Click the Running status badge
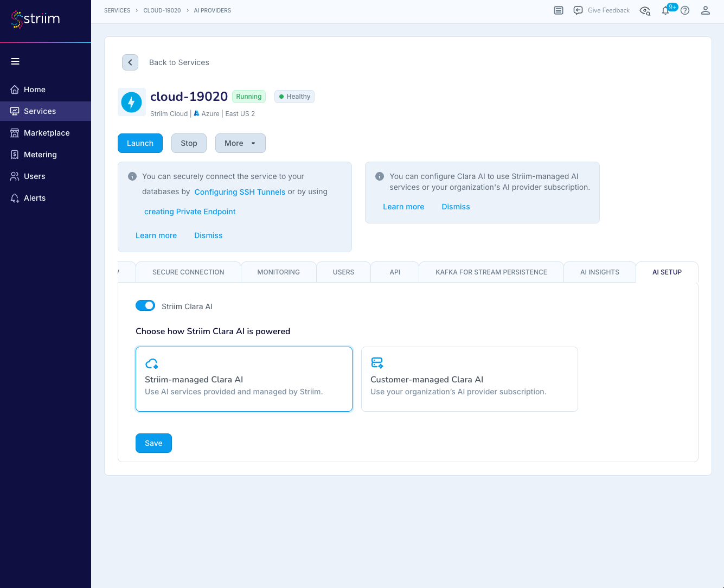The height and width of the screenshot is (588, 724). pyautogui.click(x=249, y=97)
